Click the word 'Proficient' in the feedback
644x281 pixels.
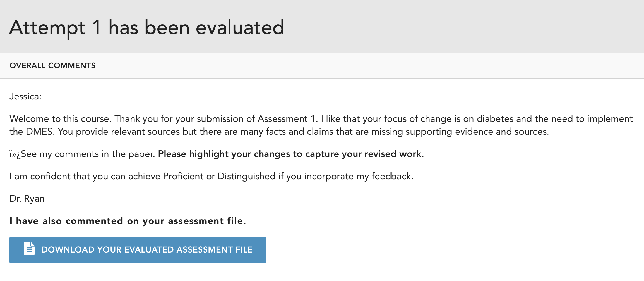click(x=183, y=176)
